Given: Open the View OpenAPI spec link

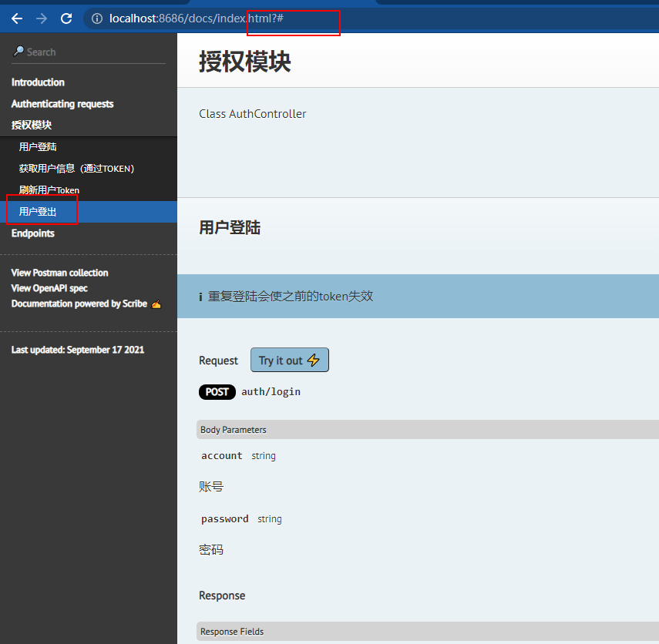Looking at the screenshot, I should (x=51, y=287).
